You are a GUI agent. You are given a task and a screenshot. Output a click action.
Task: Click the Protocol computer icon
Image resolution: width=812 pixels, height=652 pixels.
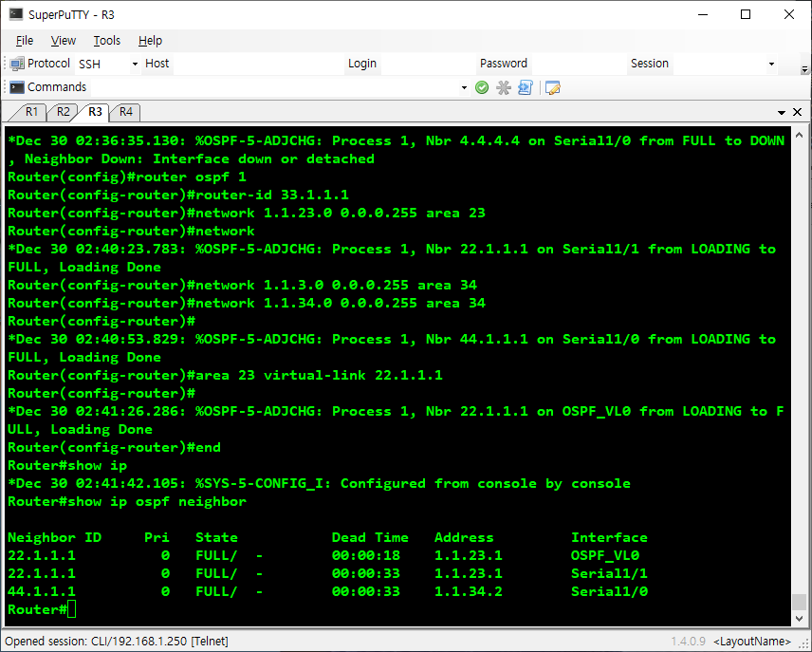16,64
